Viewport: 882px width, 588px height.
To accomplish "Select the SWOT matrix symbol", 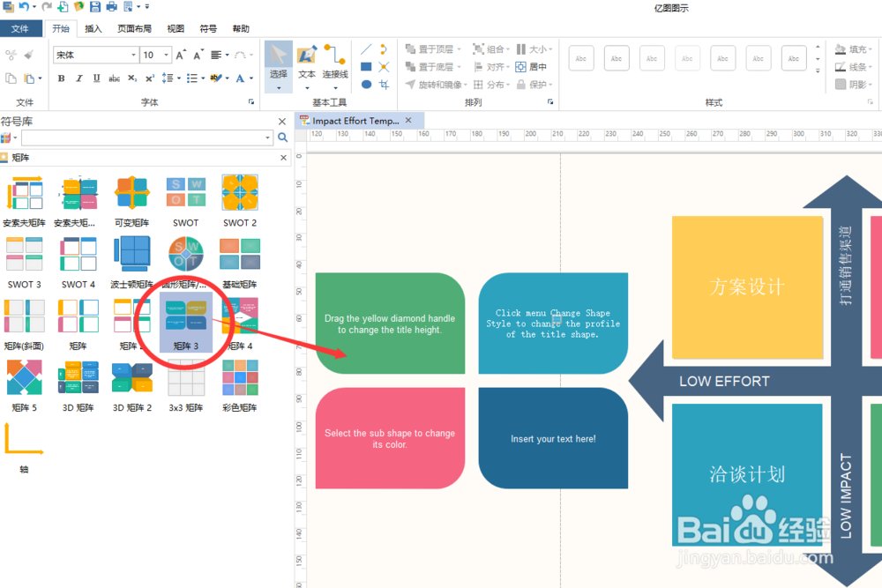I will [185, 201].
